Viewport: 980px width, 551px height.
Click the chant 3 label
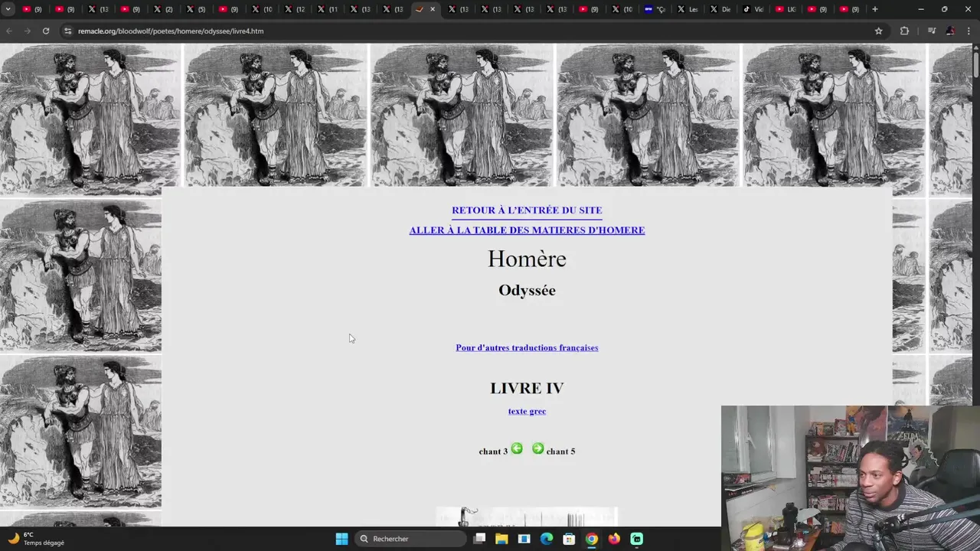(x=493, y=452)
